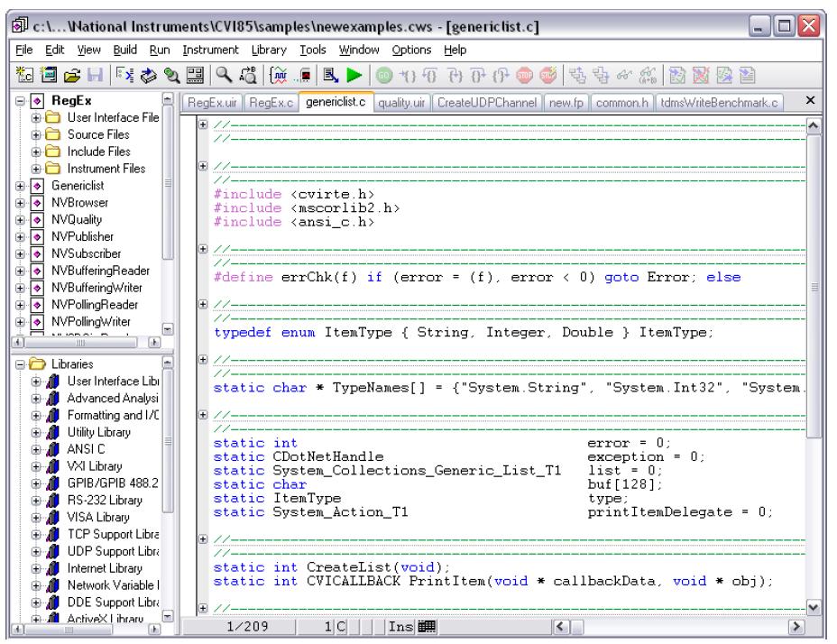Click the green GO continue icon
Viewport: 837px width, 644px height.
tap(384, 75)
